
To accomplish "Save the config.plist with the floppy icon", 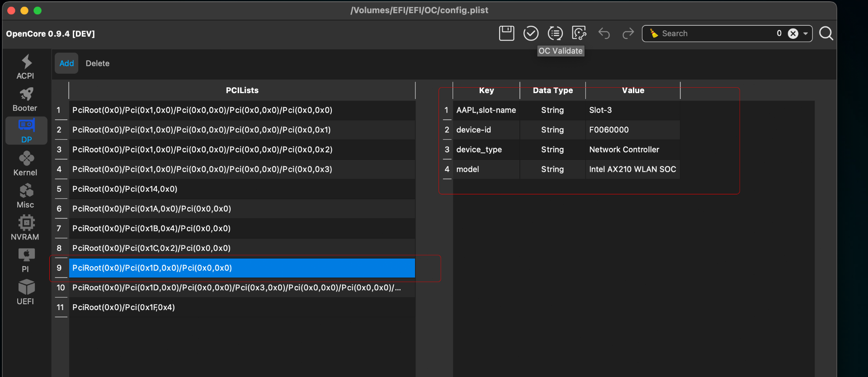I will coord(506,33).
